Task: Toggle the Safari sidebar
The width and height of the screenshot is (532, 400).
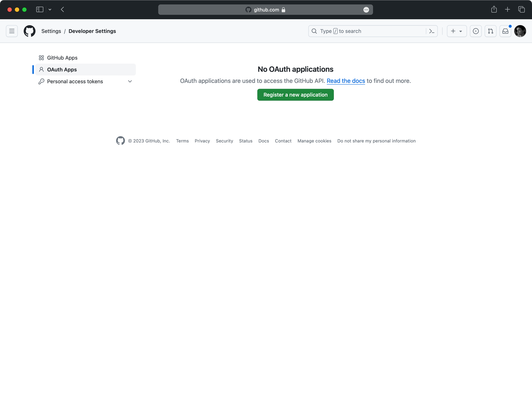Action: click(40, 10)
